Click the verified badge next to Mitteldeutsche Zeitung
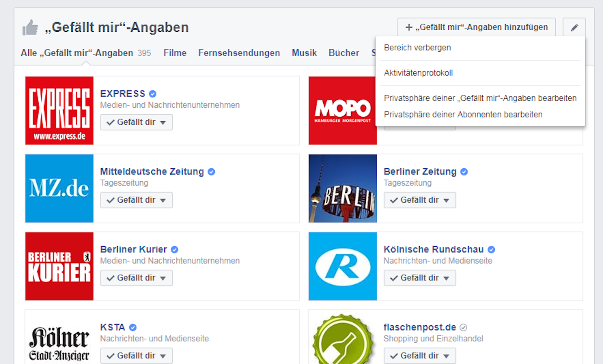 pyautogui.click(x=211, y=171)
